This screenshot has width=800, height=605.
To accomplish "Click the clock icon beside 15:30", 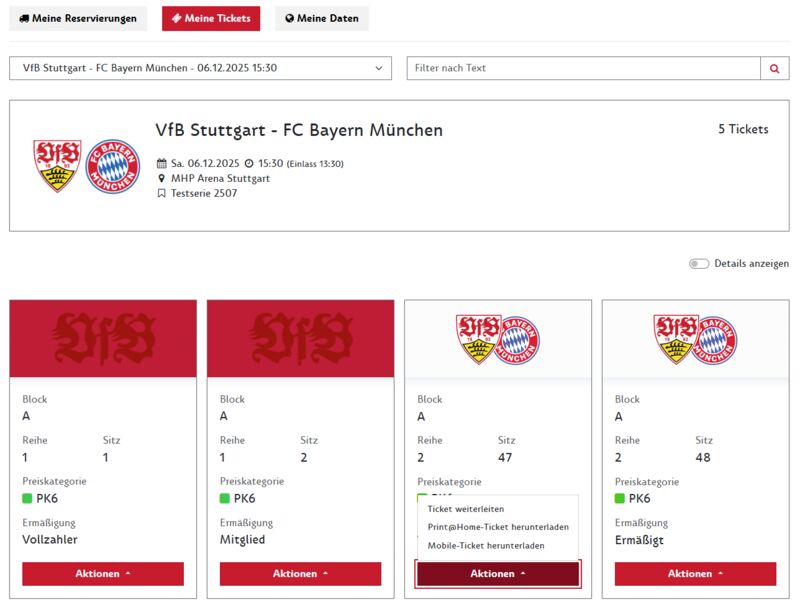I will click(x=249, y=163).
